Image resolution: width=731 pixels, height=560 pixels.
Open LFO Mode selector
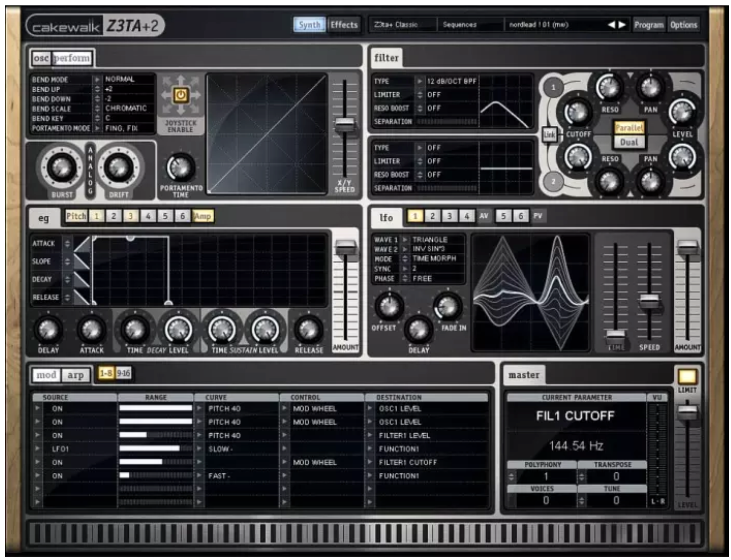405,259
